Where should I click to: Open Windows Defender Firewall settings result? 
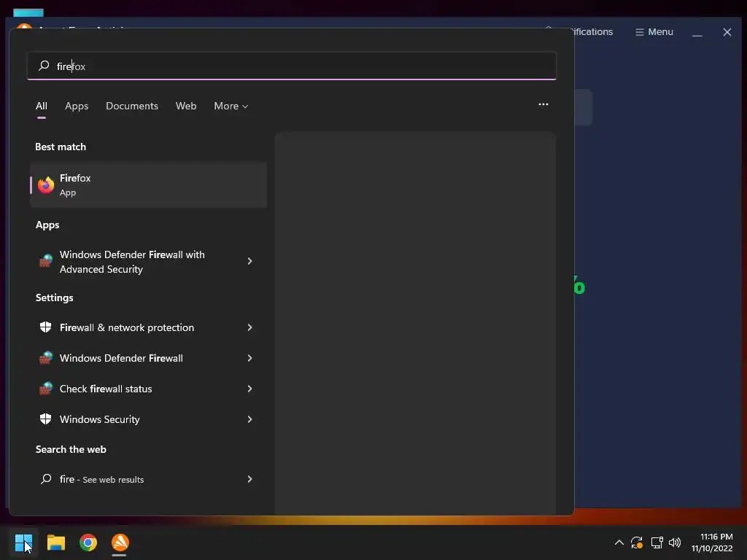(x=148, y=358)
